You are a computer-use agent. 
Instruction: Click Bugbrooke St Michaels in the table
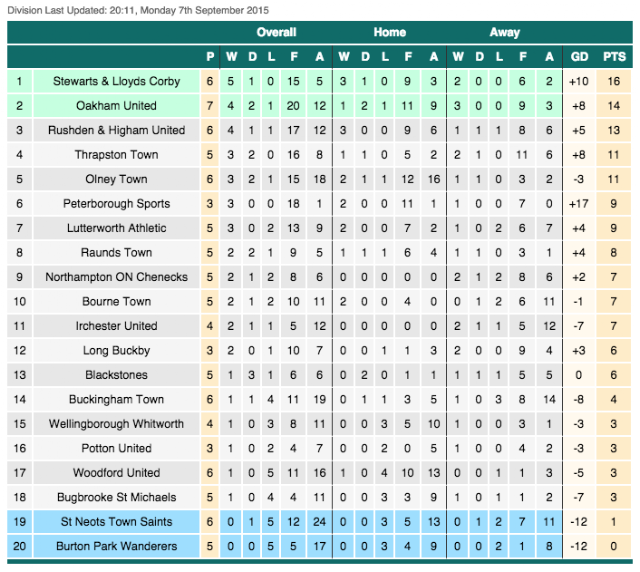pyautogui.click(x=116, y=497)
